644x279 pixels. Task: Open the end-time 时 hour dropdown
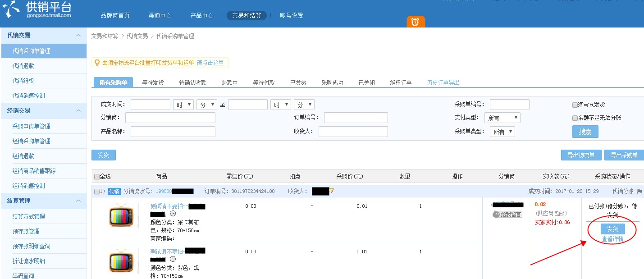pos(281,105)
